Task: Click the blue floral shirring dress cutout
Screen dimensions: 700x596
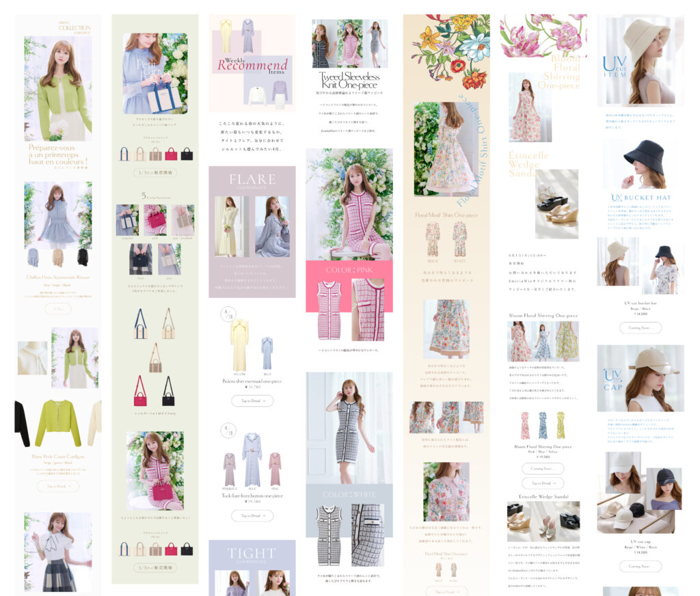Action: pos(543,425)
